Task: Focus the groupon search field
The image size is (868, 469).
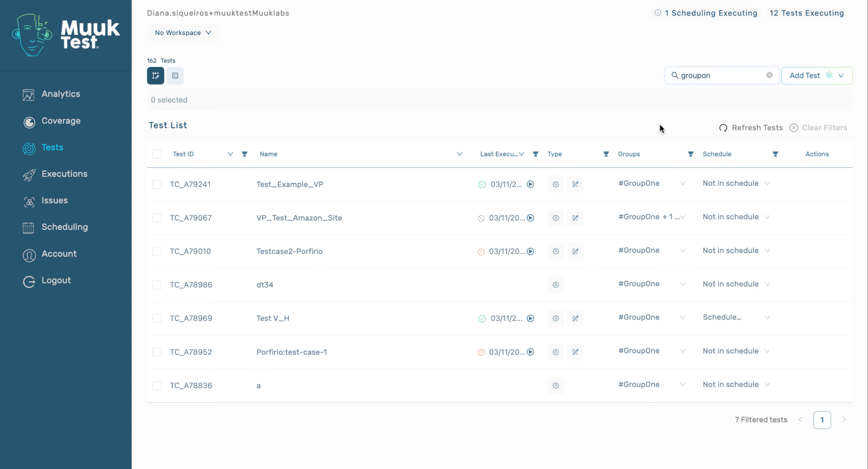Action: [721, 75]
